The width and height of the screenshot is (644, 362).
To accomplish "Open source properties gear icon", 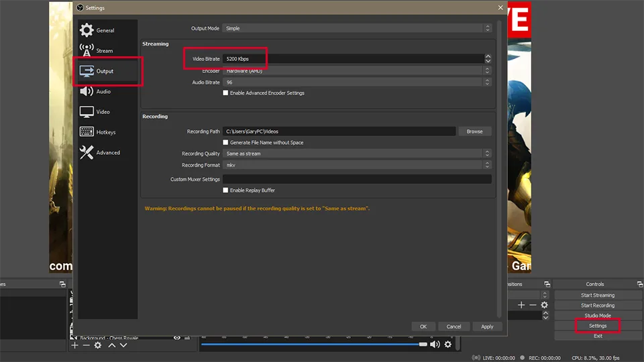I will coord(98,346).
